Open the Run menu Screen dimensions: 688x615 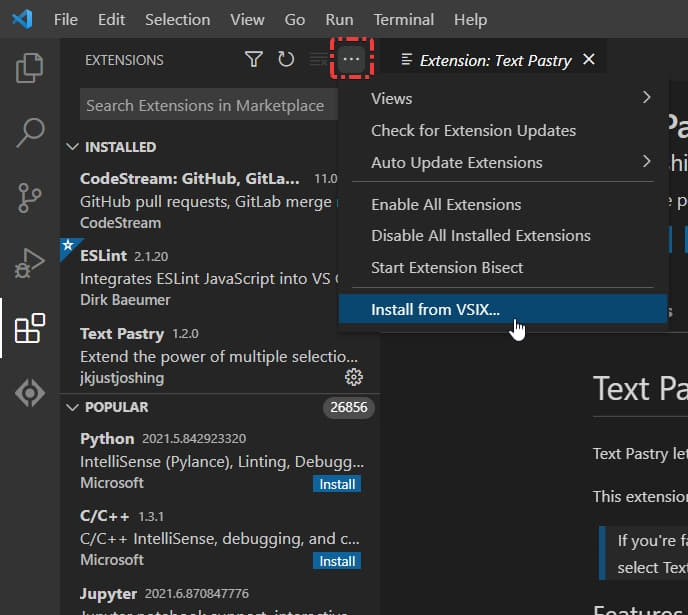tap(339, 20)
